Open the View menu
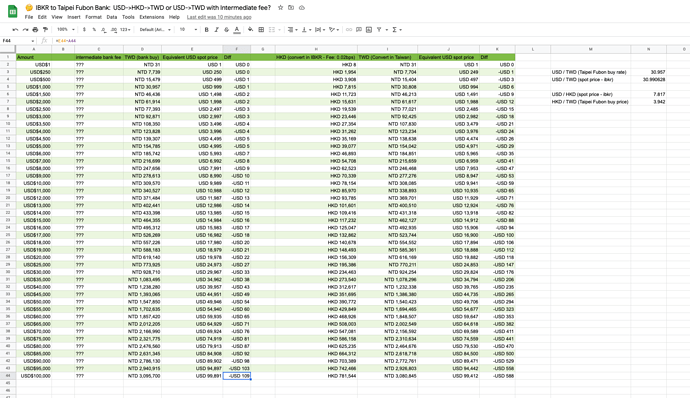The width and height of the screenshot is (690, 398). click(57, 17)
